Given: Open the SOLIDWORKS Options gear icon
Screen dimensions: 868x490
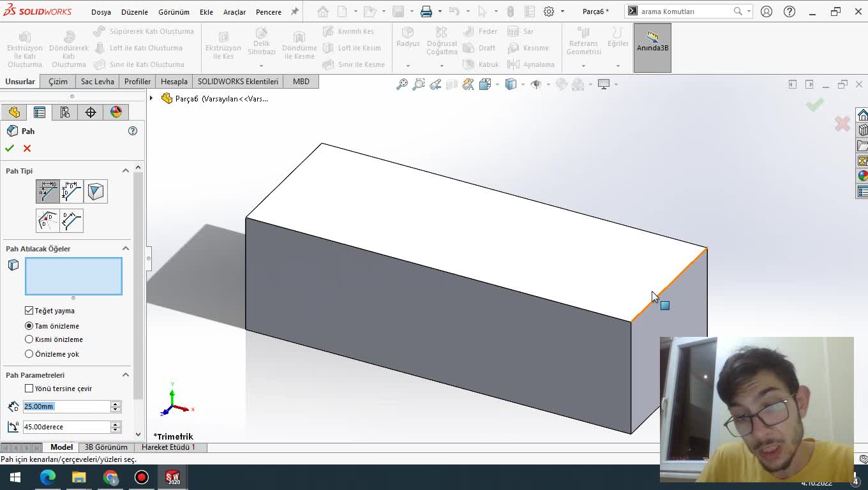Looking at the screenshot, I should (x=549, y=11).
